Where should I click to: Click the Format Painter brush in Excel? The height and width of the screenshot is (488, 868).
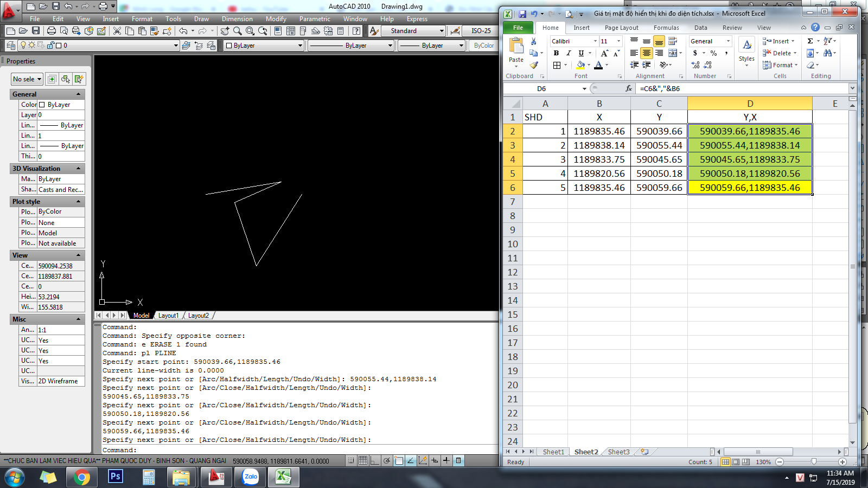[x=534, y=65]
